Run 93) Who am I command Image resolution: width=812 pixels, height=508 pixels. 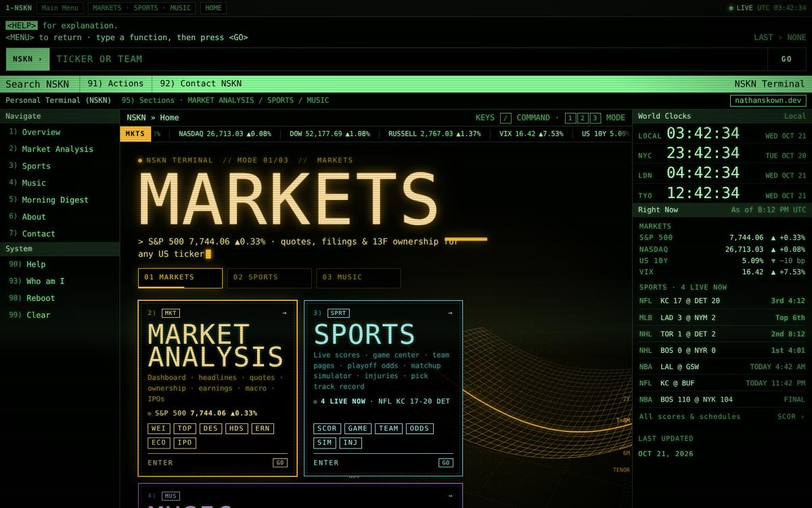click(60, 281)
